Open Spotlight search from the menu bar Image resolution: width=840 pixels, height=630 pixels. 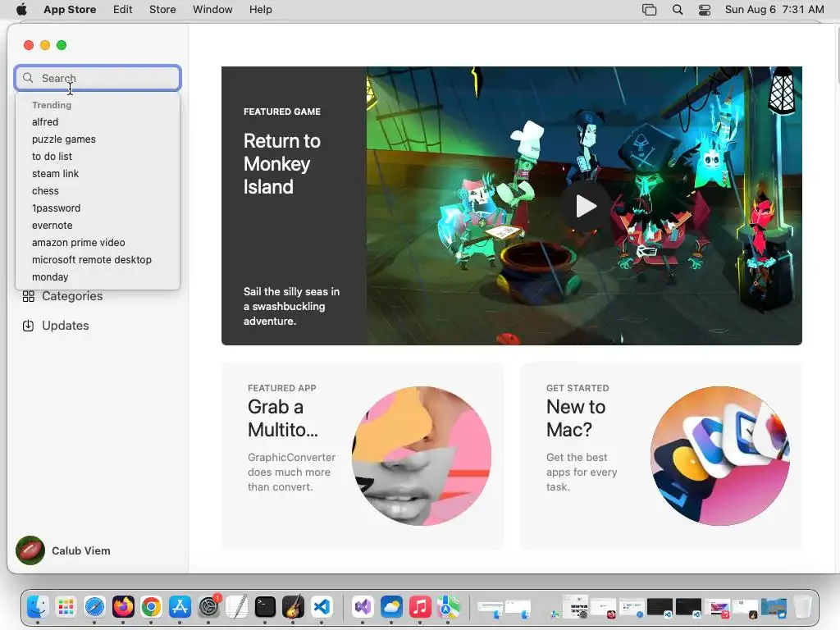(x=678, y=10)
